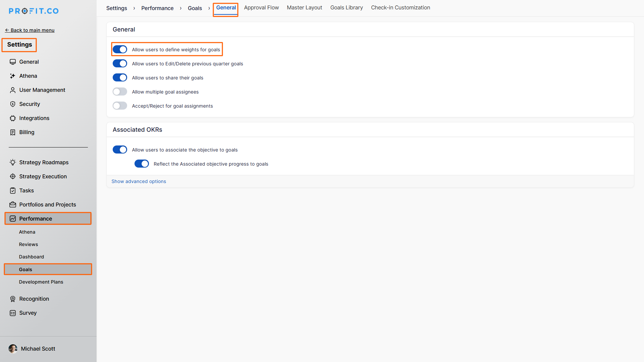Enable the Allow multiple goal assignees toggle

tap(120, 92)
